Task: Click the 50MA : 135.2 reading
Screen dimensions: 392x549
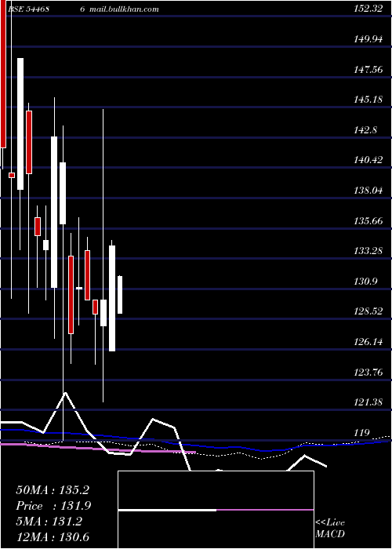Action: point(53,490)
